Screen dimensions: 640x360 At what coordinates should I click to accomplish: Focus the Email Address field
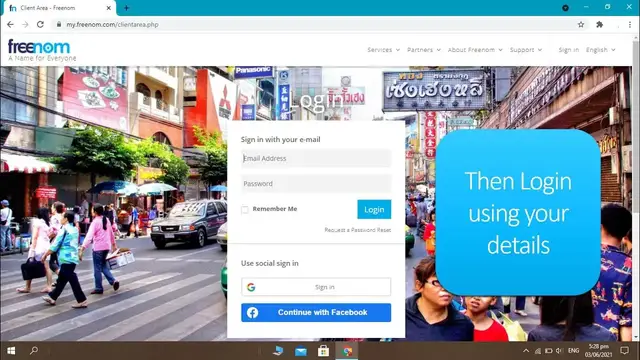click(x=316, y=158)
